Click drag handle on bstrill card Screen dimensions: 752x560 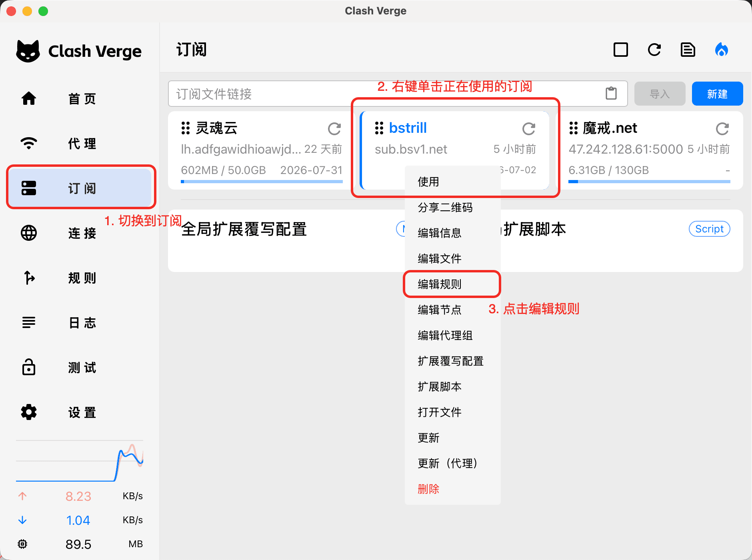pyautogui.click(x=379, y=128)
